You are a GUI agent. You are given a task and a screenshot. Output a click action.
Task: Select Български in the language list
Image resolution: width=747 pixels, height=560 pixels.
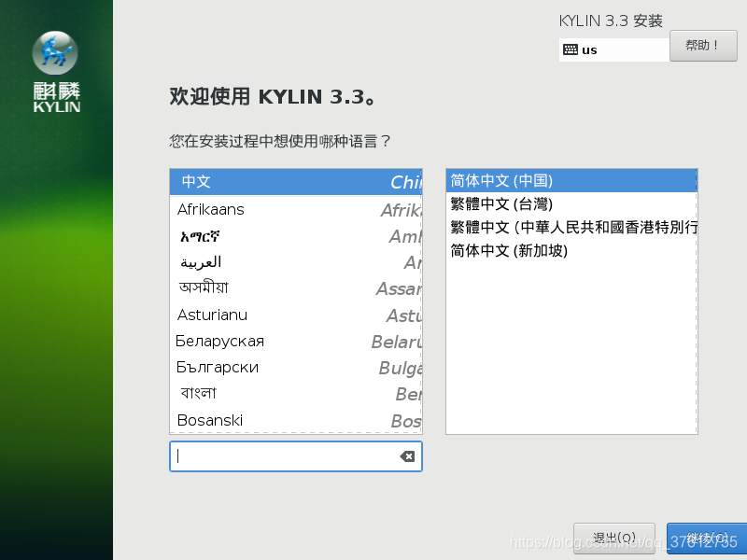[x=296, y=368]
